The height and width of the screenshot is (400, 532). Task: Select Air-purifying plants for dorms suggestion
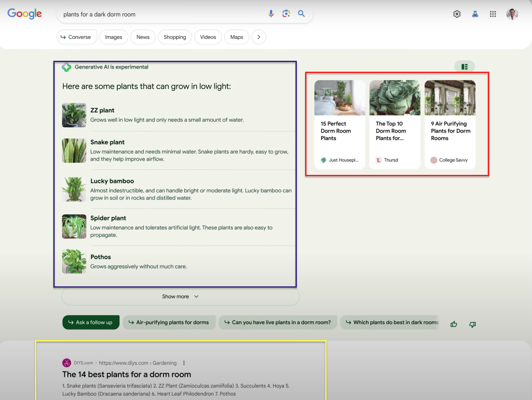(x=169, y=322)
